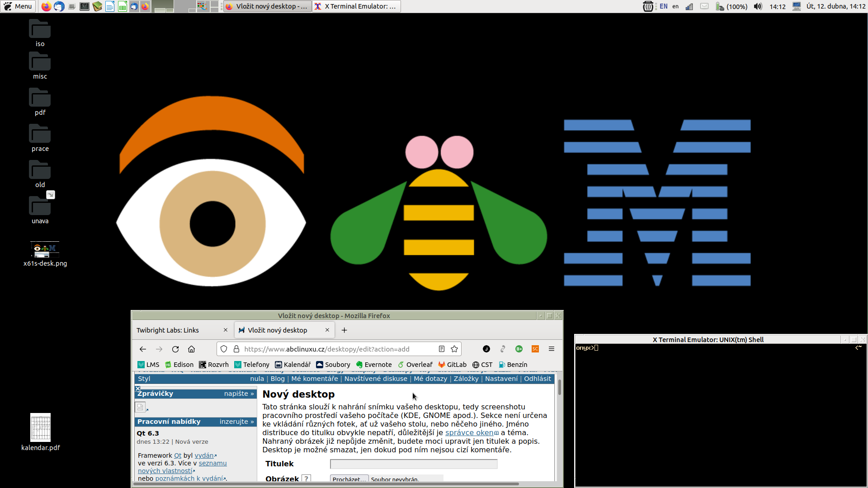Follow the správce oken link
Viewport: 868px width, 488px height.
[x=470, y=432]
